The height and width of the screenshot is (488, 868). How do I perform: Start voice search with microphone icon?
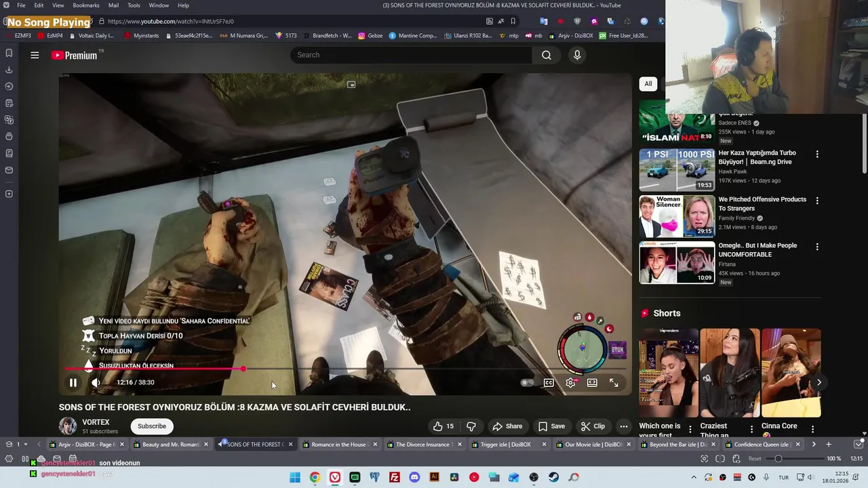point(577,55)
